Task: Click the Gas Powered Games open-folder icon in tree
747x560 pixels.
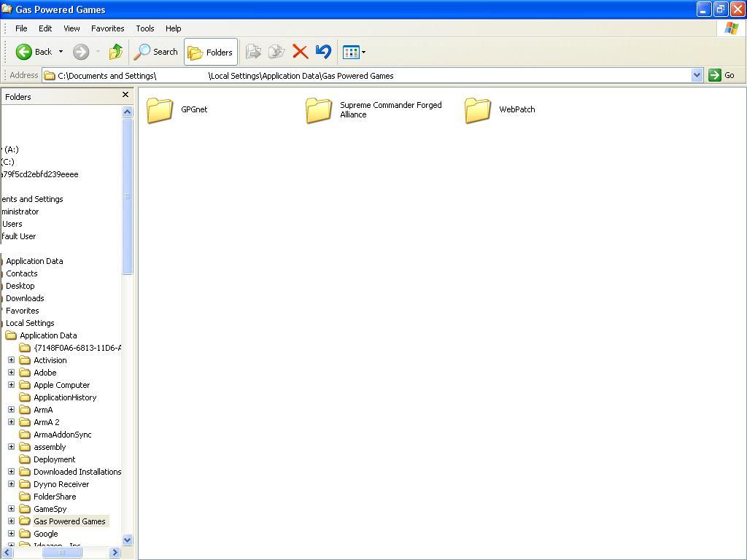Action: point(25,521)
